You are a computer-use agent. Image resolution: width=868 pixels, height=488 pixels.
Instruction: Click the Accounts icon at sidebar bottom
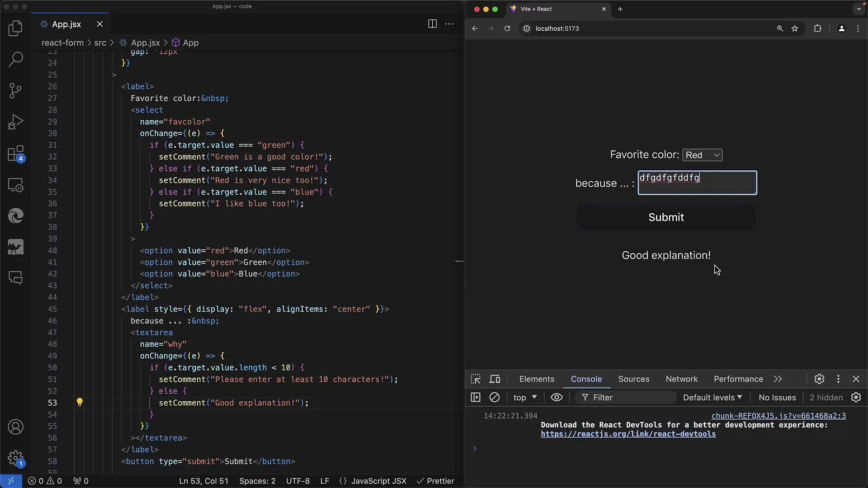[x=15, y=427]
